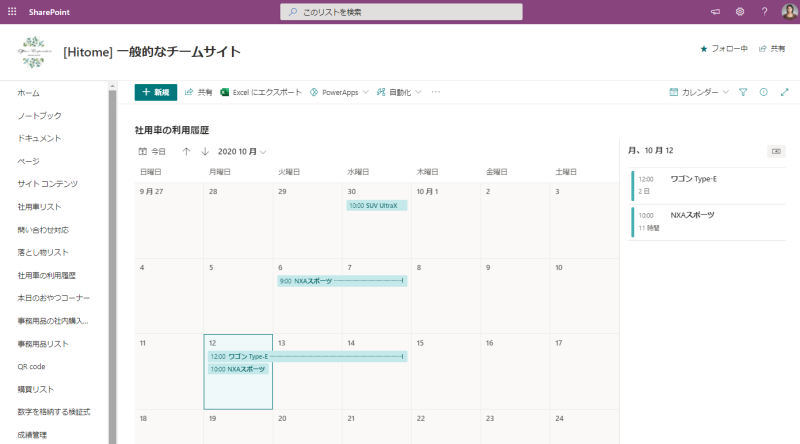
Task: Open サイト コンテンツ in the left navigation
Action: point(47,184)
